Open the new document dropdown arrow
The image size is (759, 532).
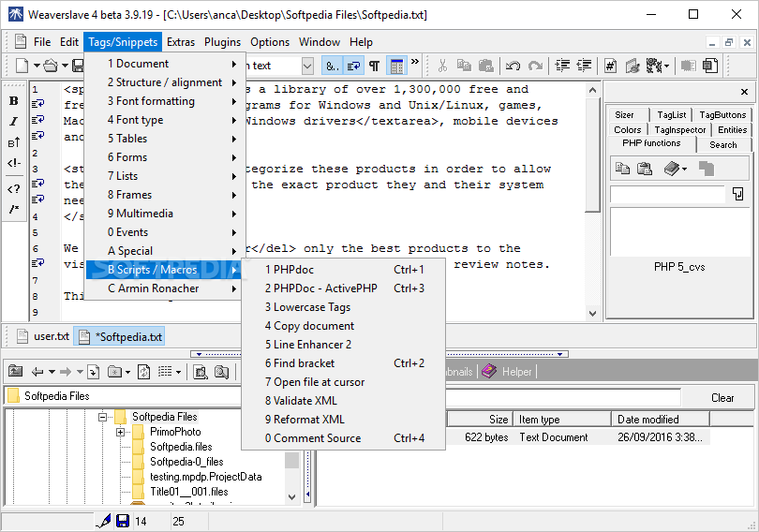pyautogui.click(x=37, y=66)
